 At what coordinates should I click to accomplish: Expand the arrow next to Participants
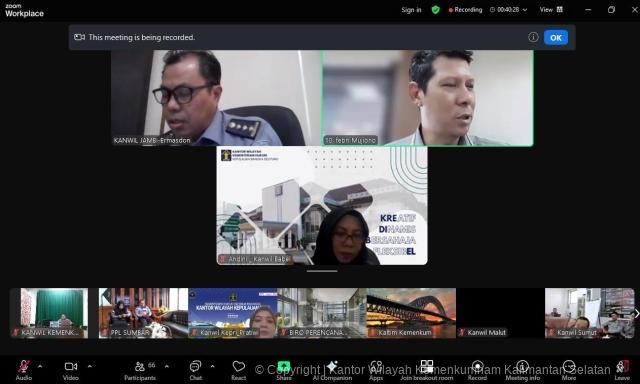click(x=167, y=366)
